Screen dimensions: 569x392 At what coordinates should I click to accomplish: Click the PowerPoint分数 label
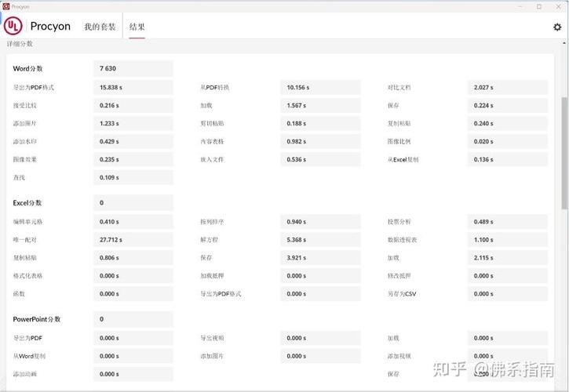37,319
